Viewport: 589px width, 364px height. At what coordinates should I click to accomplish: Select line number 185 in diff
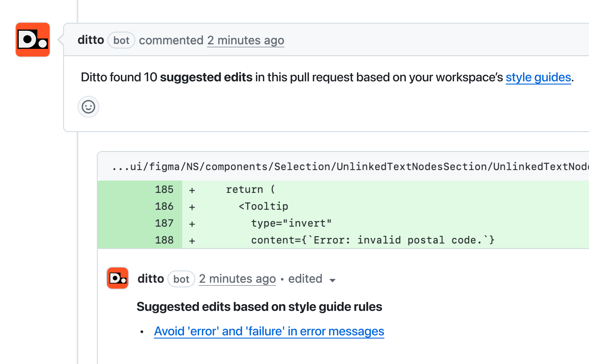[164, 189]
